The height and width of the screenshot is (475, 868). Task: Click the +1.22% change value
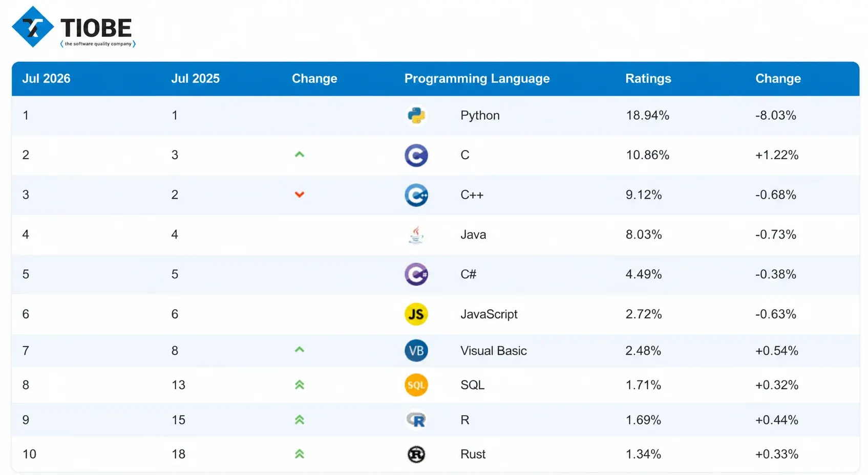[776, 155]
